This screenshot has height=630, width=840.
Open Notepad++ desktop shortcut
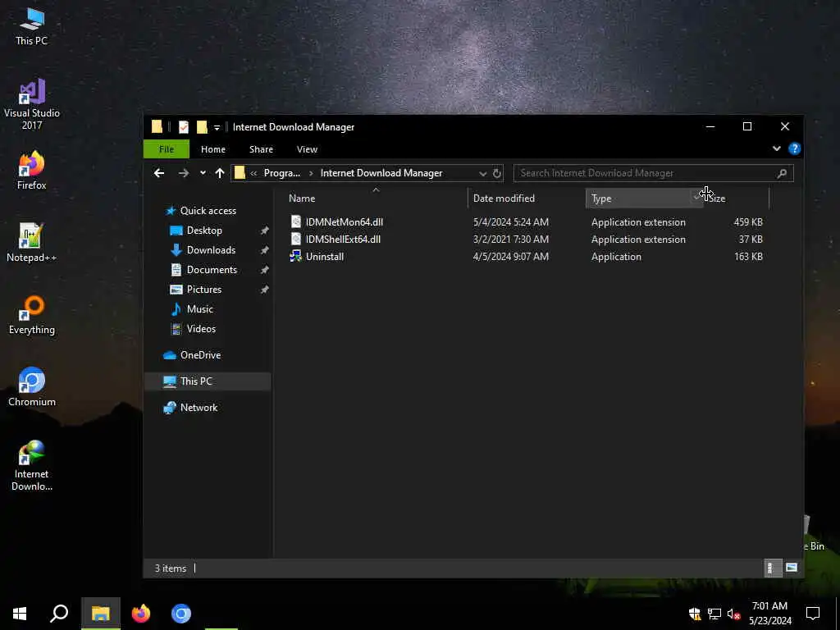[32, 242]
